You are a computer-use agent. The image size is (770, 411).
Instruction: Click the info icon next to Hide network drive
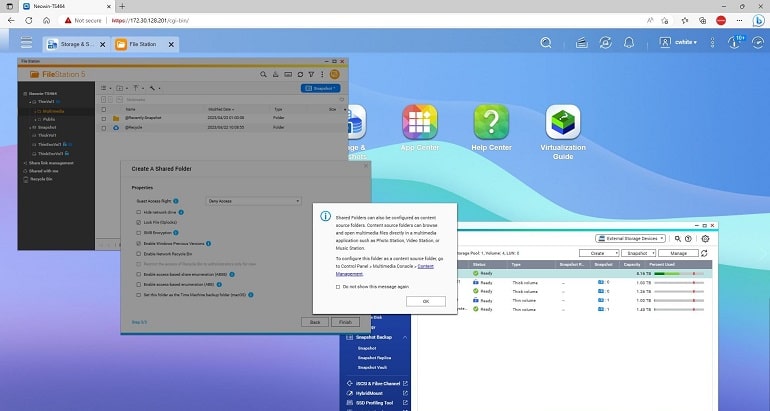point(181,212)
